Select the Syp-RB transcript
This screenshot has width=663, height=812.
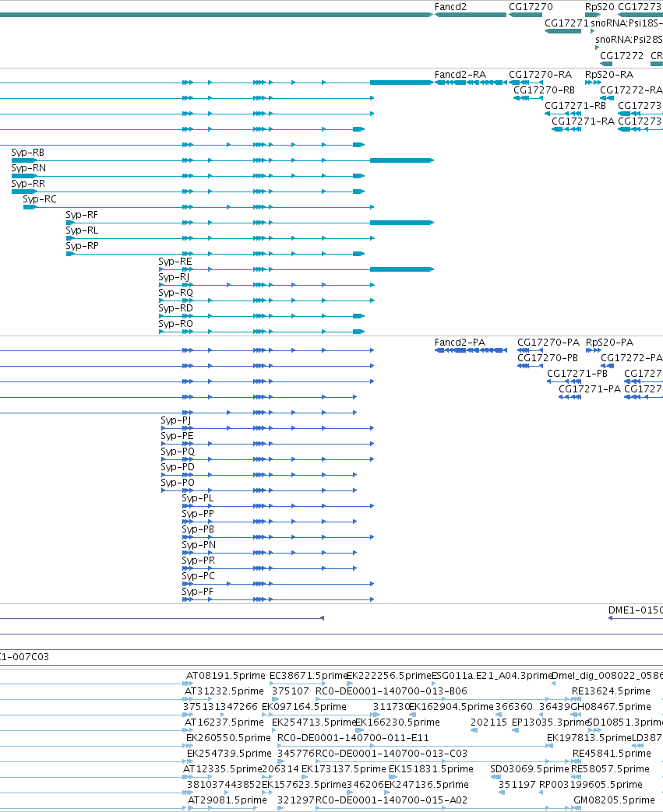pyautogui.click(x=222, y=160)
